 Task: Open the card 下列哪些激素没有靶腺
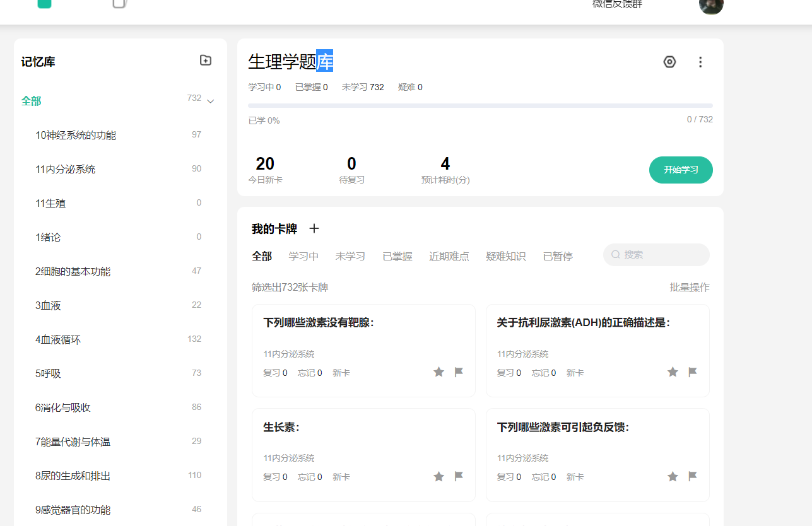click(363, 351)
